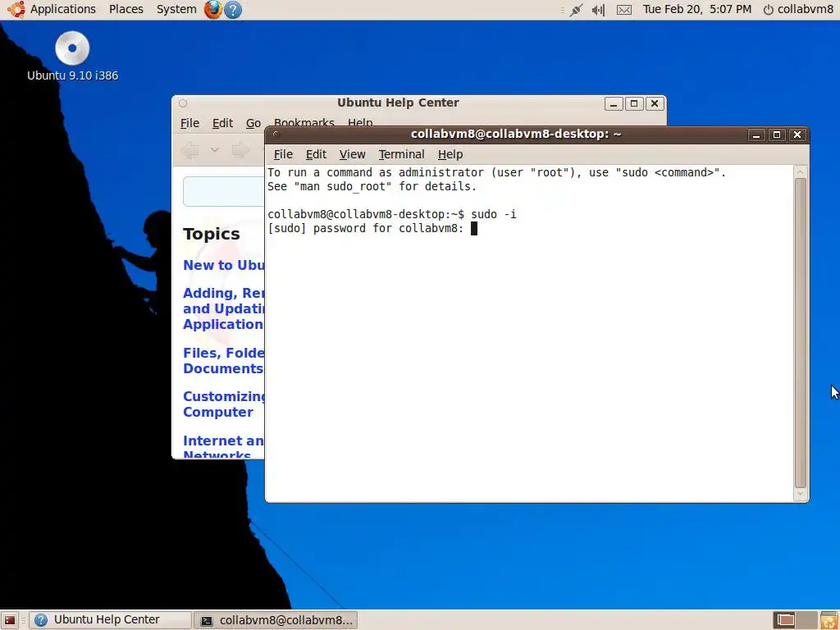Click the 'sudo -i' command text in terminal
Screen dimensions: 840x630
[x=493, y=214]
